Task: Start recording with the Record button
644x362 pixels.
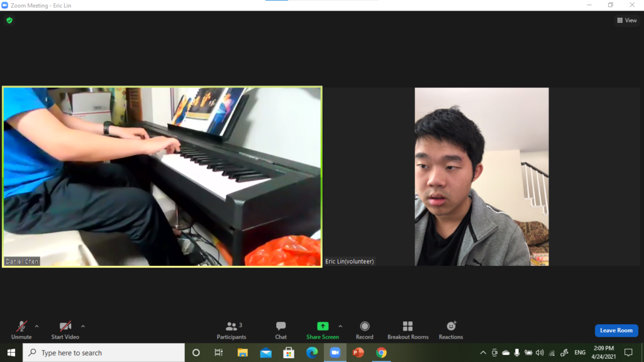Action: (x=364, y=331)
